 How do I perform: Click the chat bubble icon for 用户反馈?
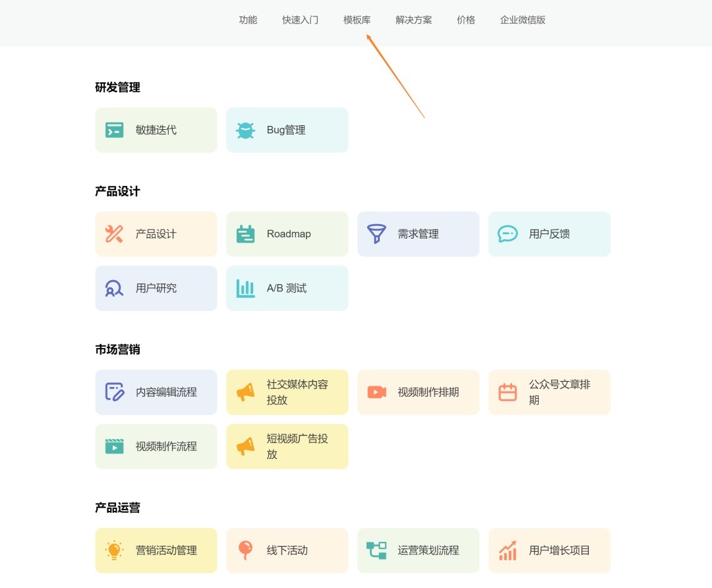[x=508, y=234]
